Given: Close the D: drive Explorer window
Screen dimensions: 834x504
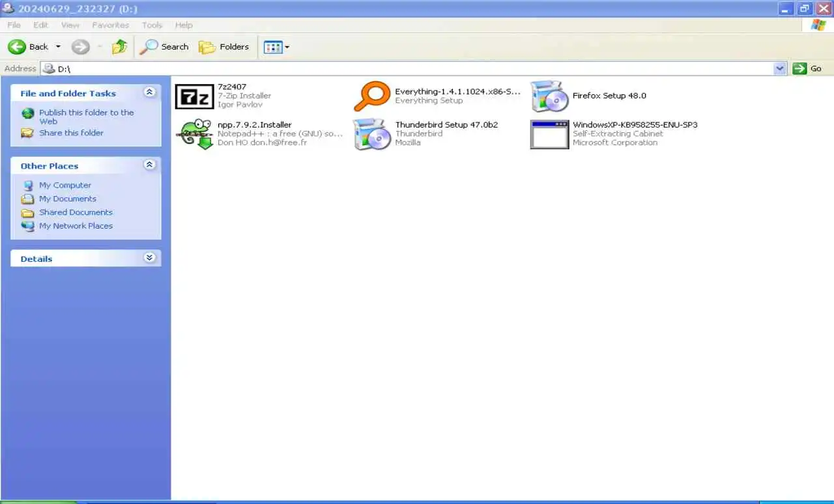Looking at the screenshot, I should [823, 8].
